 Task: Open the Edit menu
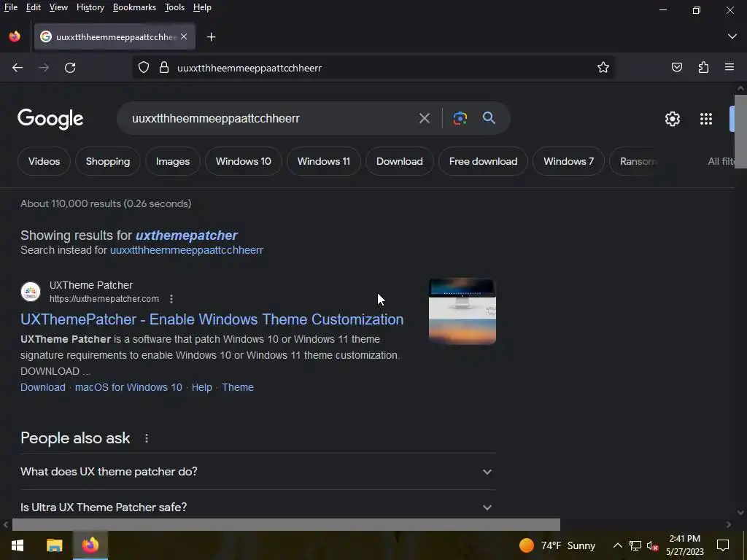[34, 7]
